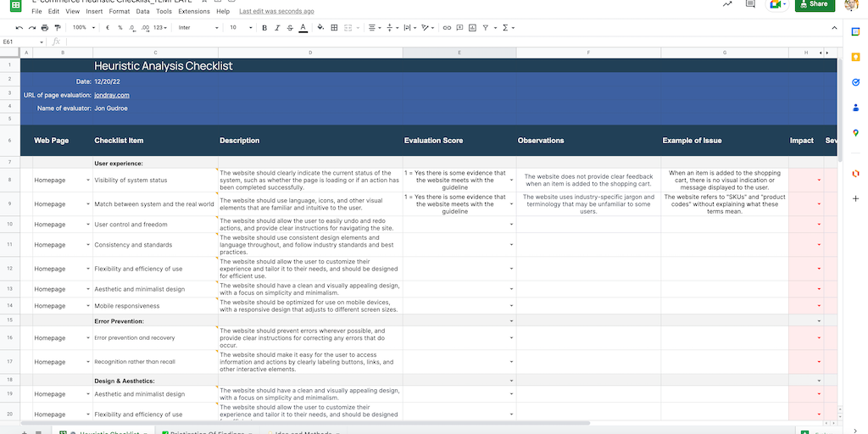Image resolution: width=868 pixels, height=434 pixels.
Task: Expand Web Page dropdown for Visibility of system status
Action: click(88, 181)
